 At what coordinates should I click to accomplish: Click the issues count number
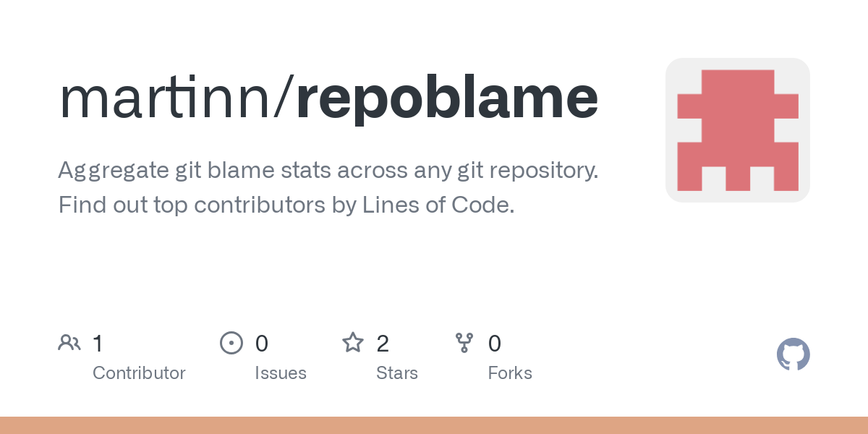pos(262,344)
